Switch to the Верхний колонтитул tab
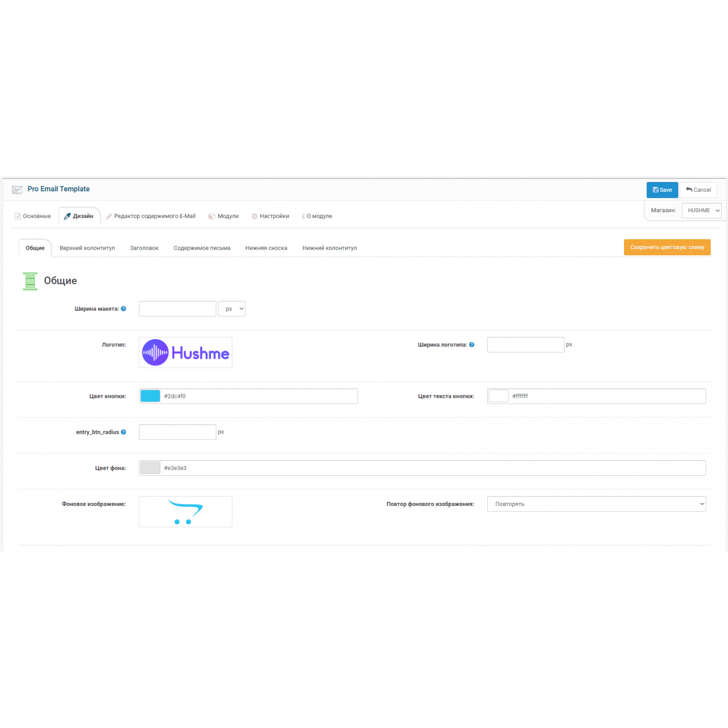 (87, 248)
